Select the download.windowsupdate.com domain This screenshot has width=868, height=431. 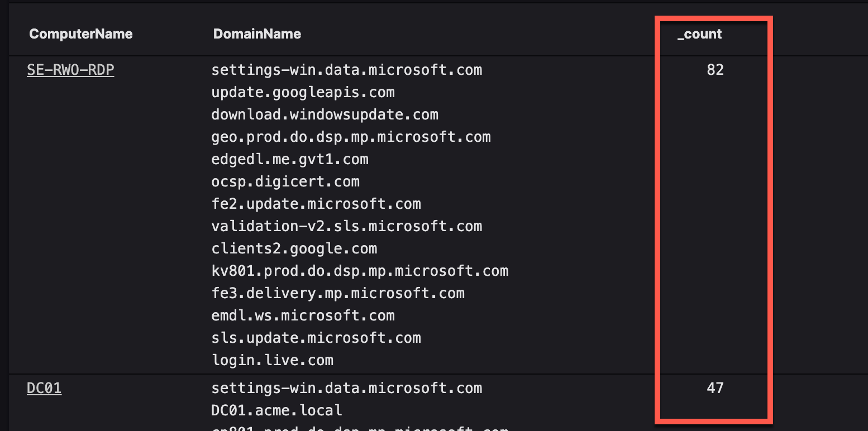click(x=325, y=114)
